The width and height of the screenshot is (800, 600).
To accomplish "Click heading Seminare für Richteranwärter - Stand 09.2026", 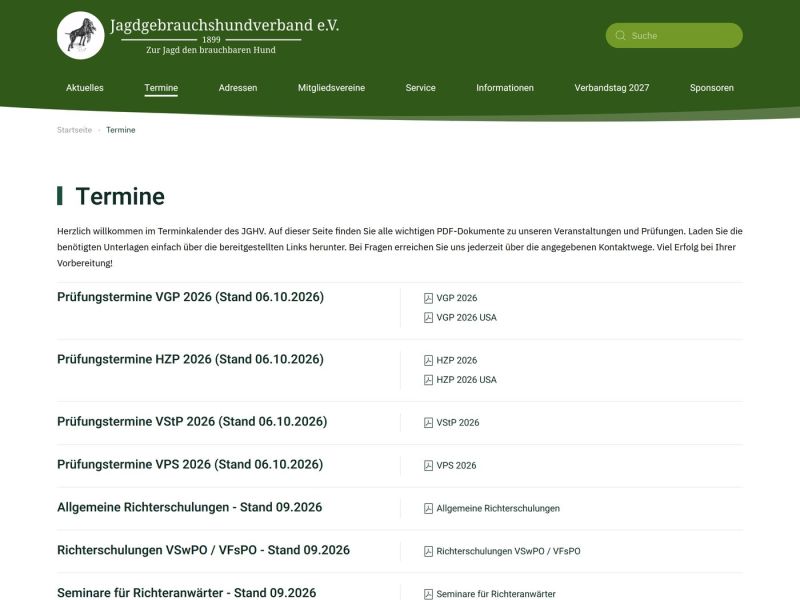I will (x=186, y=593).
